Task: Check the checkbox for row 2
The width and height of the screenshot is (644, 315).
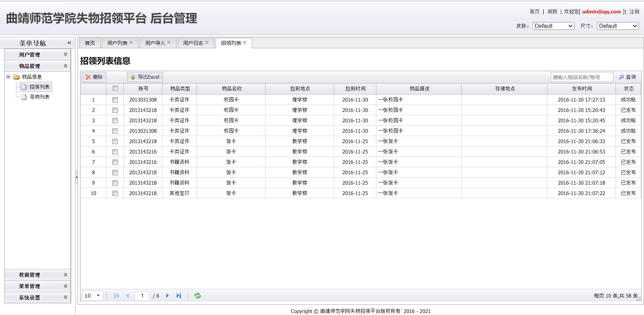Action: tap(115, 110)
